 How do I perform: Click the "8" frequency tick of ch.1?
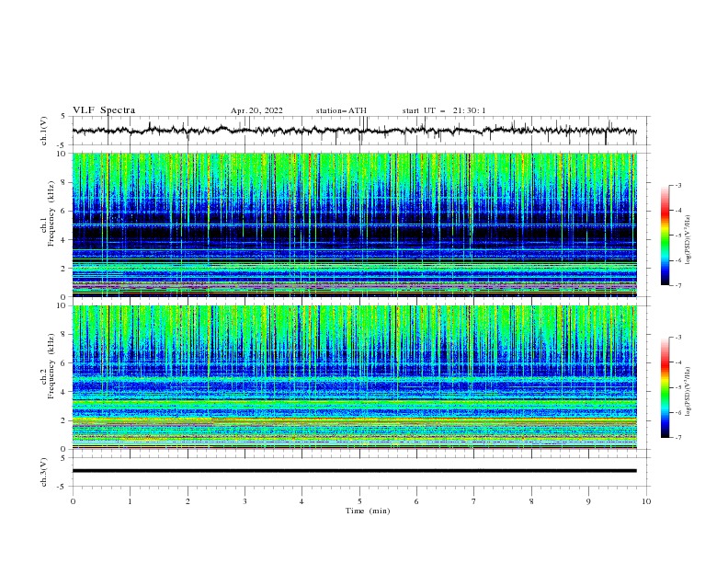[64, 182]
